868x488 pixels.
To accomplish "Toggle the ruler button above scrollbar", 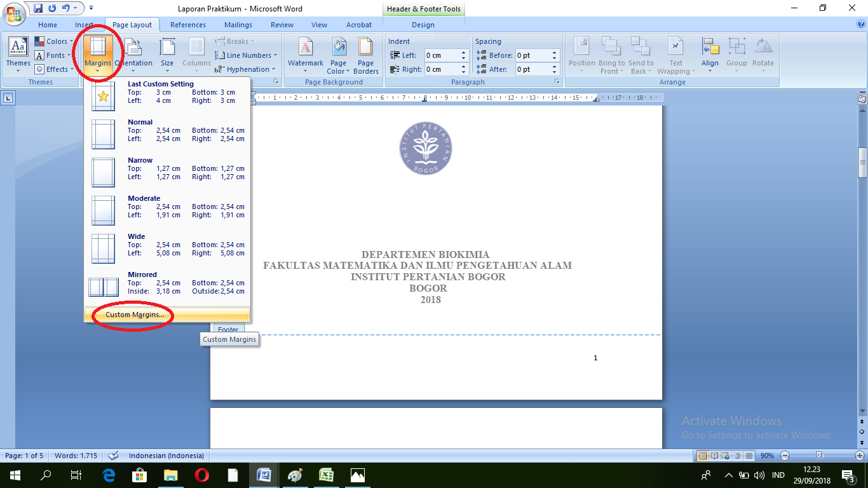I will (x=862, y=98).
